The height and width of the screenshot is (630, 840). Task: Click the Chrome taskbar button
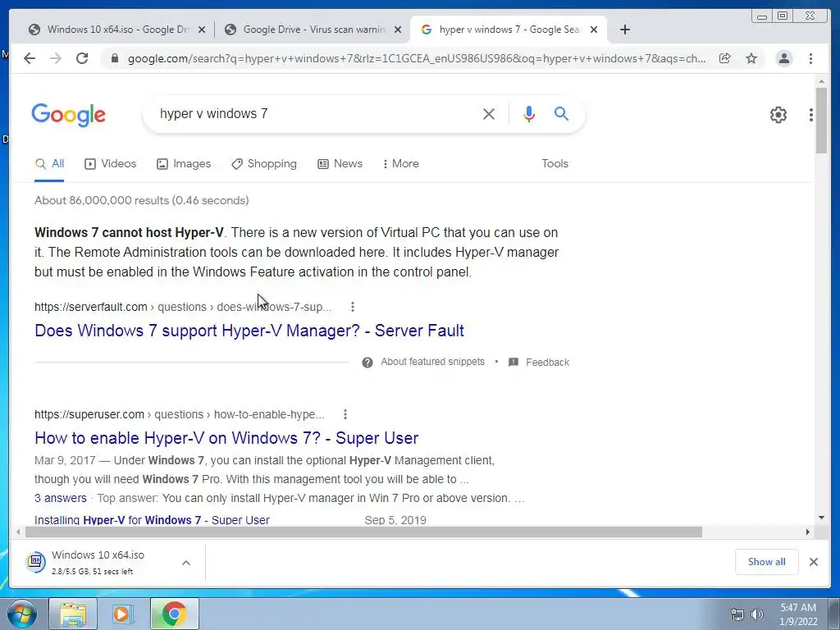[x=174, y=614]
